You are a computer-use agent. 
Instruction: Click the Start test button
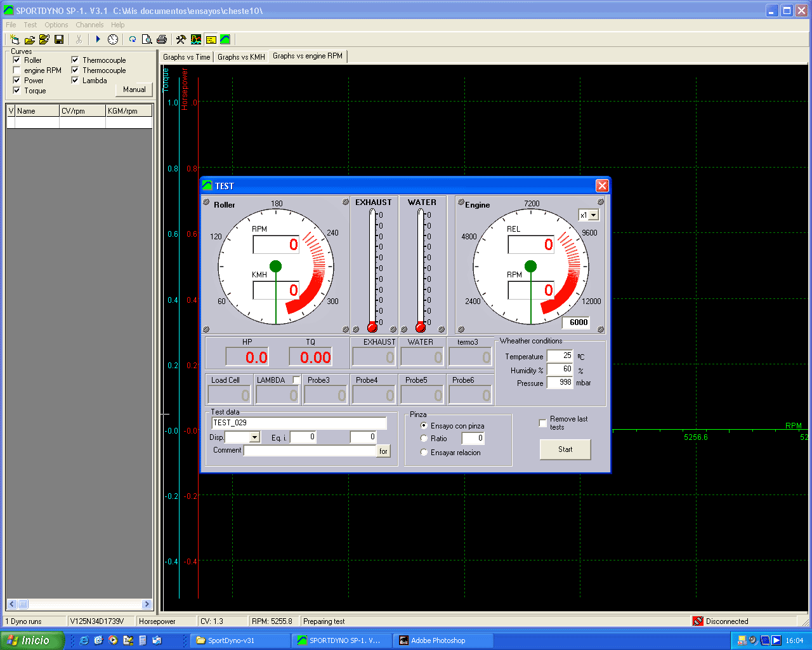pos(565,449)
